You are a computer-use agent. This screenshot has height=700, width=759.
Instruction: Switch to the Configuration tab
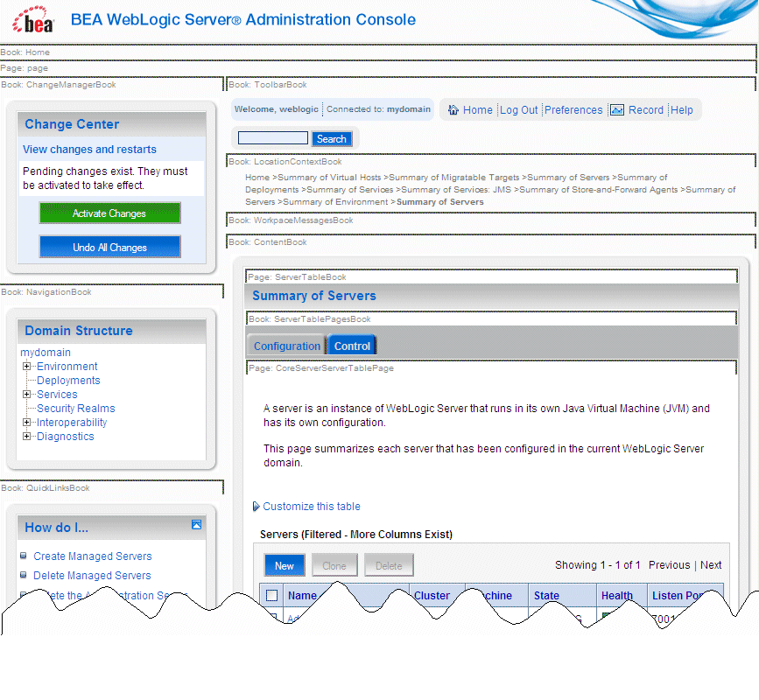click(x=285, y=346)
